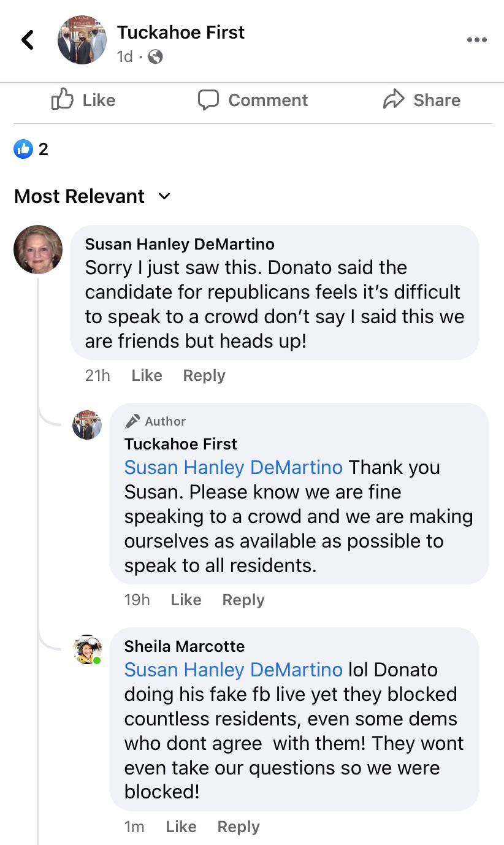The height and width of the screenshot is (845, 504).
Task: Like Susan Hanley DeMartino's comment
Action: [x=147, y=375]
